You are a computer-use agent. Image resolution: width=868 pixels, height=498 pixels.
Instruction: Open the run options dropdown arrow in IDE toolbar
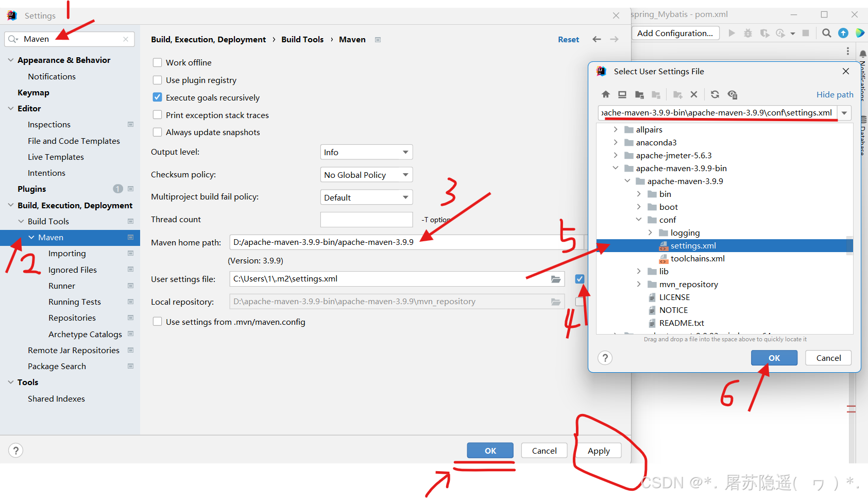pos(793,34)
